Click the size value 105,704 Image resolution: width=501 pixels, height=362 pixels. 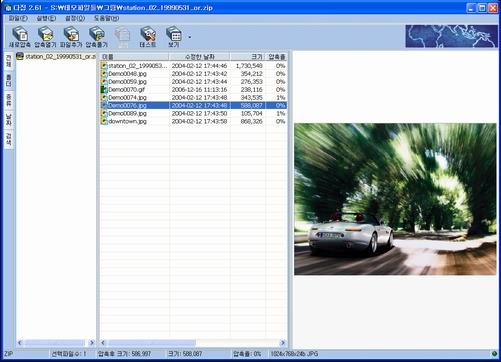tap(251, 114)
